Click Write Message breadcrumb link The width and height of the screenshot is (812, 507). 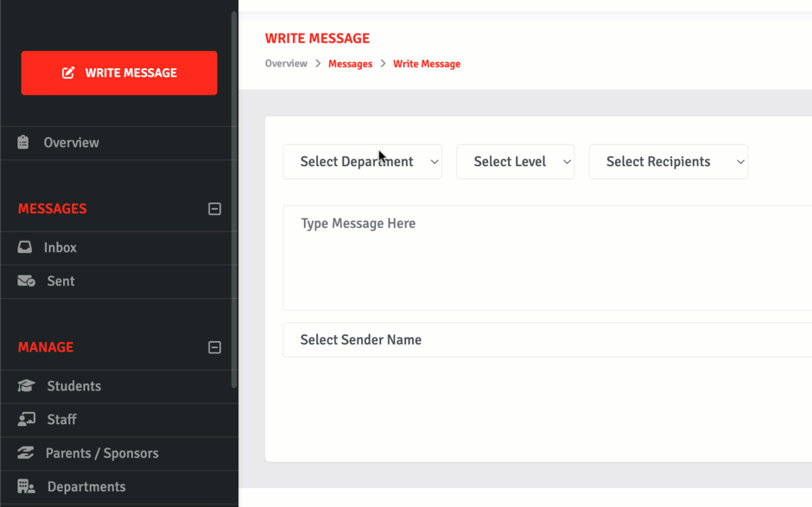click(x=427, y=64)
